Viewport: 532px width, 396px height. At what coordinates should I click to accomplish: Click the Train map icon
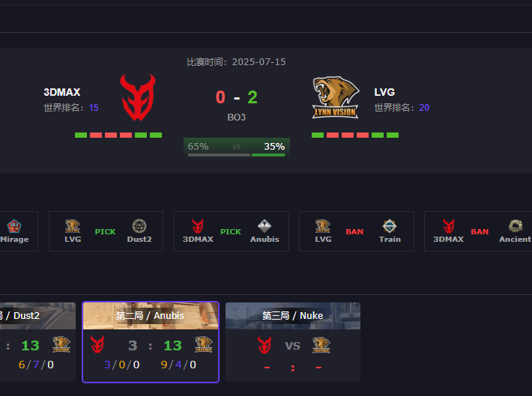coord(390,226)
